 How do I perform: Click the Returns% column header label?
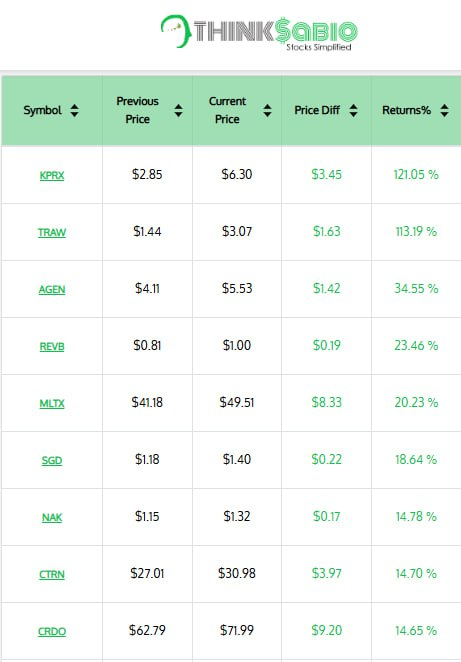(x=407, y=110)
